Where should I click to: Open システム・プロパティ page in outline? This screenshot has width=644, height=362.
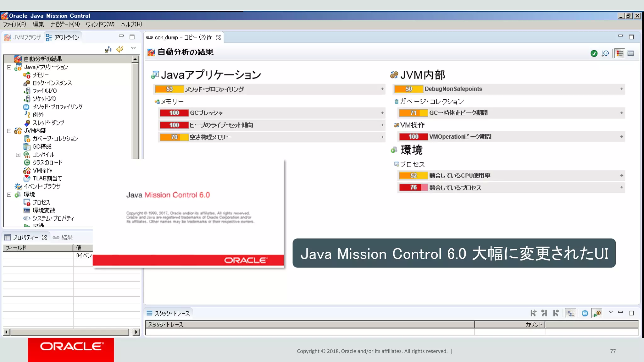53,218
